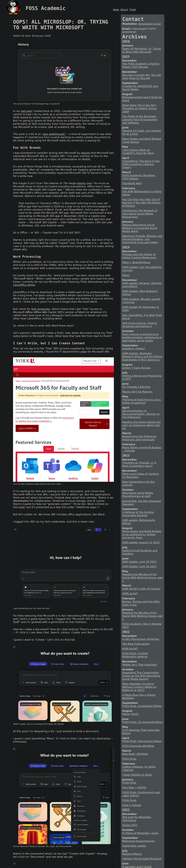Viewport: 186px width, 868px height.
Task: Open the @rwg@aoir.social Mastodon link
Action: click(149, 24)
